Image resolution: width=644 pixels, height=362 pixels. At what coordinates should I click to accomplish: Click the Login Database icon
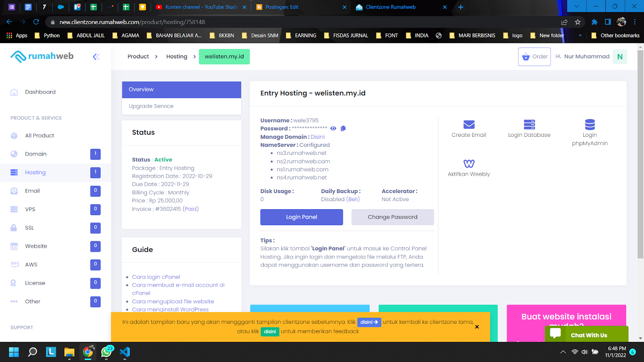click(x=529, y=125)
